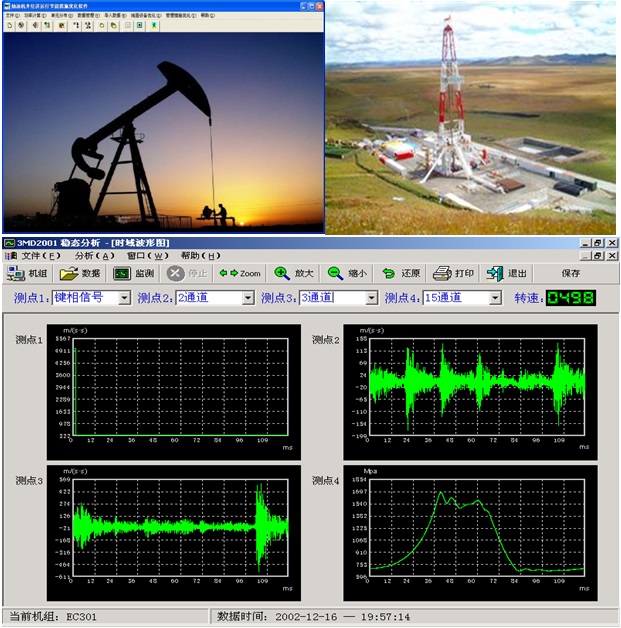The height and width of the screenshot is (628, 621).
Task: Click the 机组 (unit) toolbar icon
Action: [x=17, y=273]
